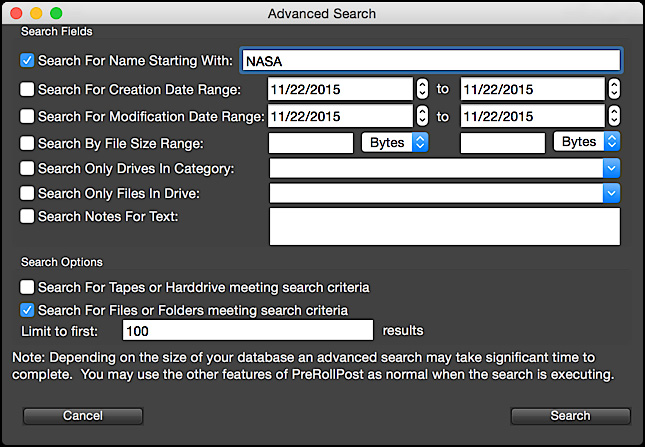Image resolution: width=645 pixels, height=447 pixels.
Task: Expand the Files In Drive dropdown
Action: [x=445, y=193]
